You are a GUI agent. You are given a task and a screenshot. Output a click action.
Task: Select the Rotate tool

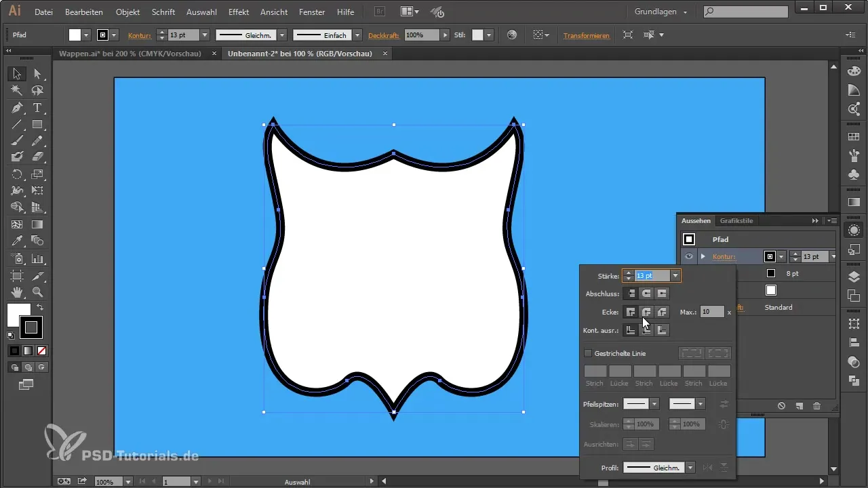click(x=18, y=174)
